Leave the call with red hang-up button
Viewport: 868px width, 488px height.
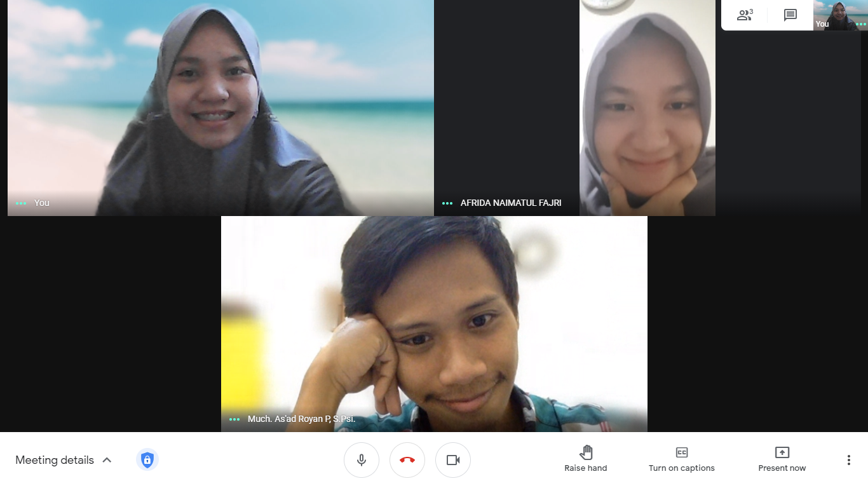pyautogui.click(x=407, y=460)
